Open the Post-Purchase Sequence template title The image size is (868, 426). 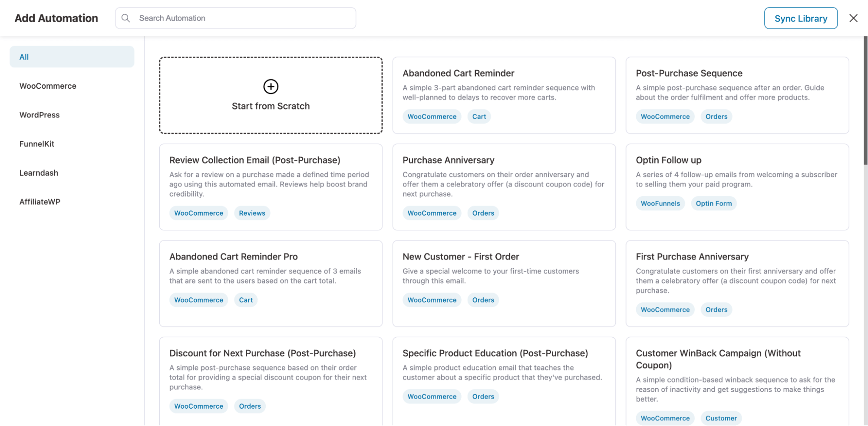coord(689,73)
